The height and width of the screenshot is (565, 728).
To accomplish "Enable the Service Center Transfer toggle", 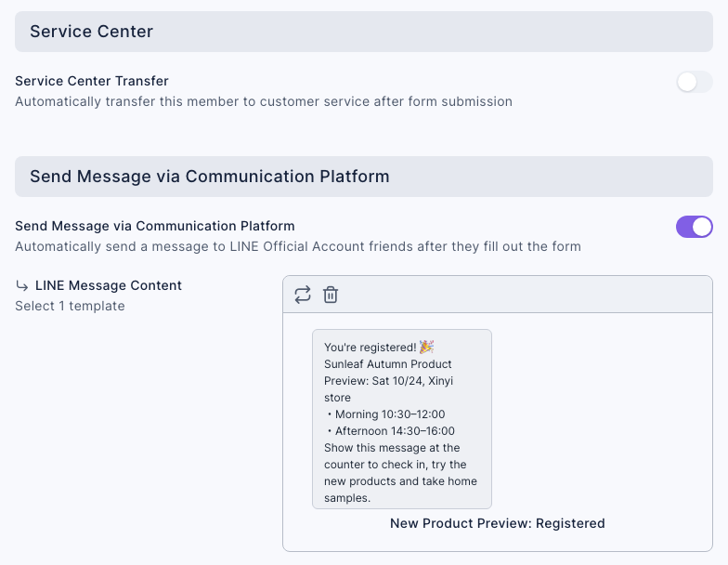I will click(x=695, y=82).
